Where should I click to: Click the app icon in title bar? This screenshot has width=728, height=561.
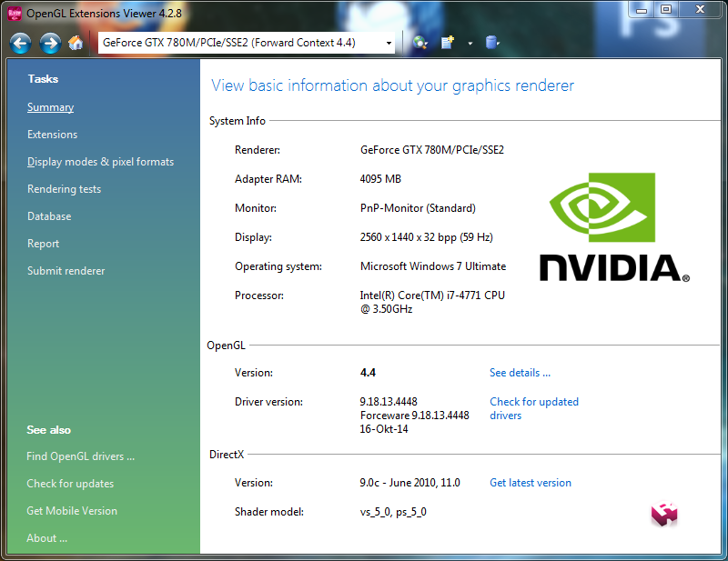[14, 14]
